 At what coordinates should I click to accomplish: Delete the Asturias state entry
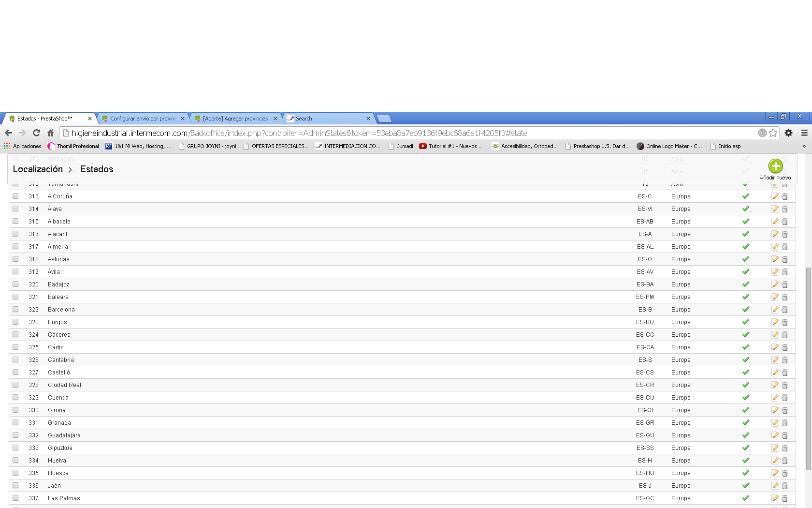click(x=785, y=259)
